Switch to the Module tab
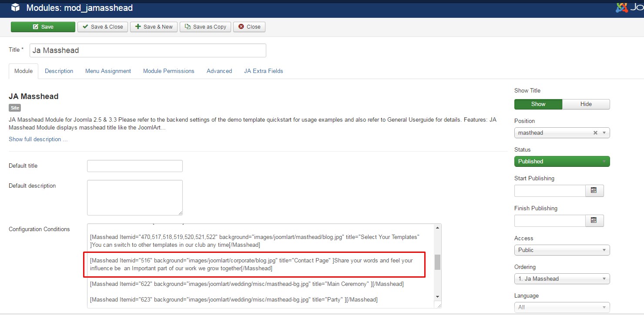This screenshot has height=315, width=644. (23, 71)
